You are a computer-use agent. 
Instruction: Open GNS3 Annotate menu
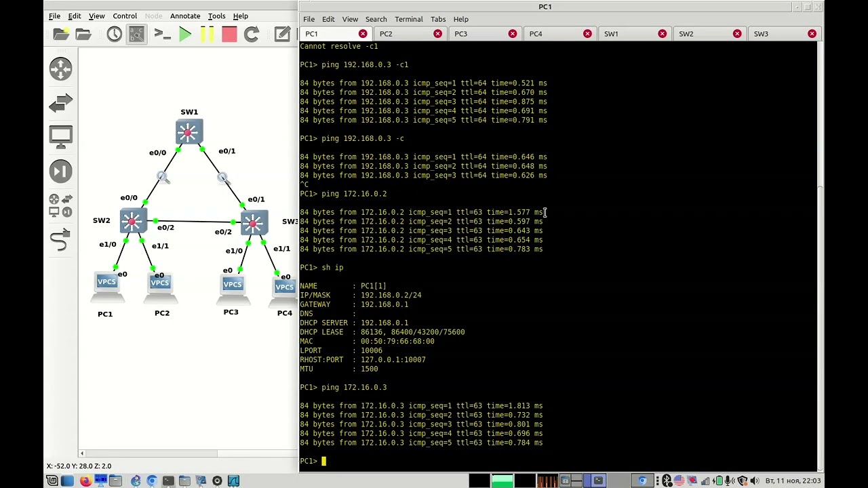click(x=185, y=16)
